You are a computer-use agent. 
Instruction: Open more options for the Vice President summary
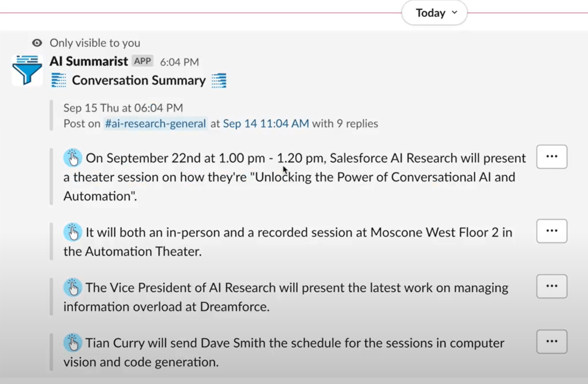552,286
